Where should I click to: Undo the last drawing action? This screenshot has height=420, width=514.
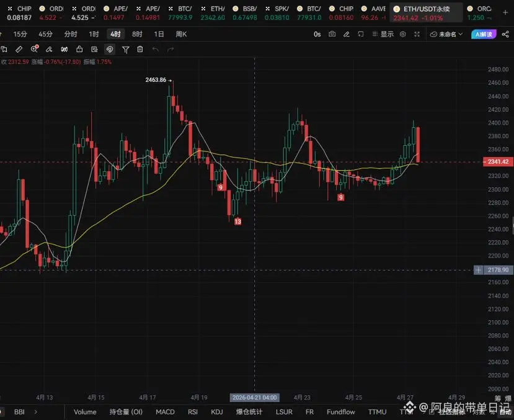coord(156,50)
